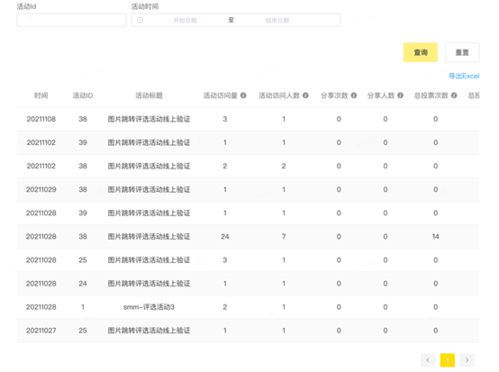Image resolution: width=499 pixels, height=372 pixels.
Task: Click the visitor count cell showing 7
Action: point(284,236)
